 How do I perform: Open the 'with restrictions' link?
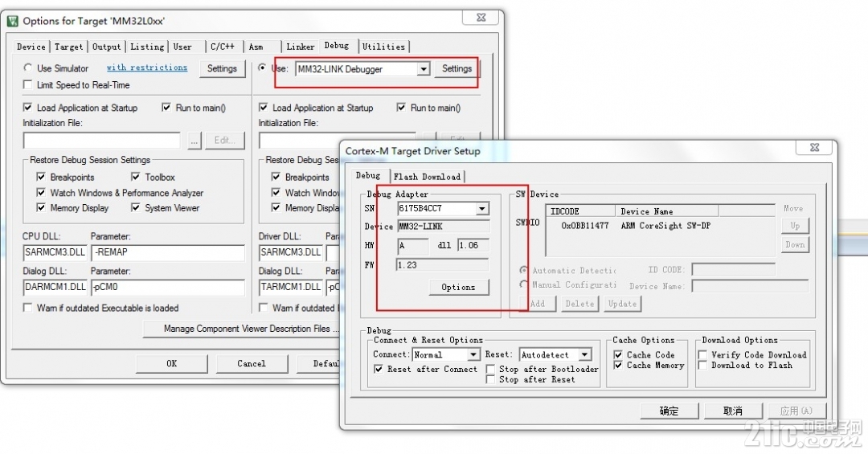(x=147, y=67)
